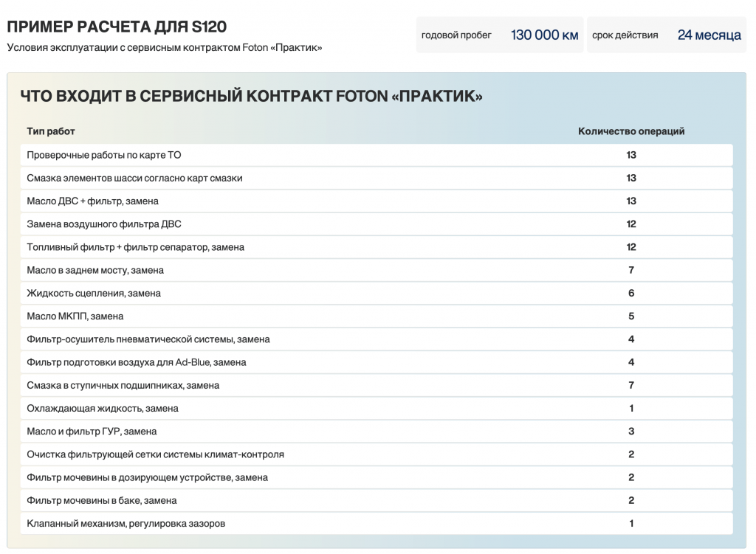The image size is (756, 554).
Task: Select row Клапанный механизм, регулировка зазоров
Action: [377, 524]
